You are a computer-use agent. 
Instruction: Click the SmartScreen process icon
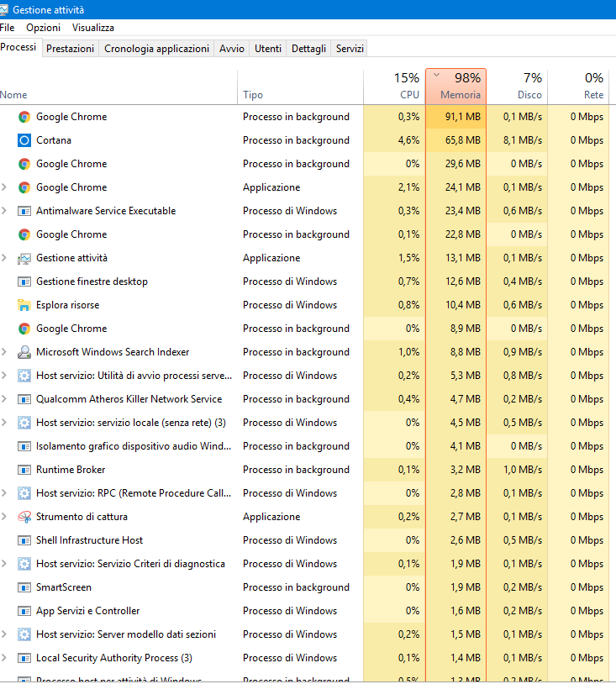coord(24,587)
